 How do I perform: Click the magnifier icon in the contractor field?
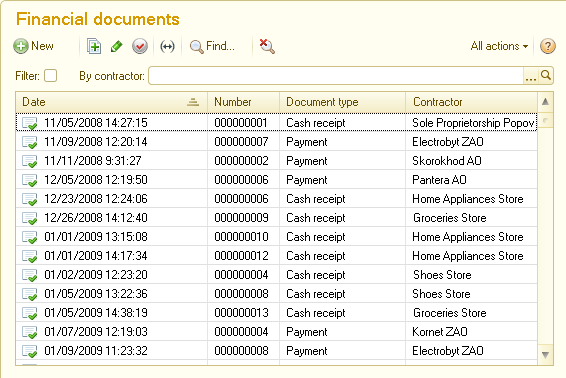click(x=546, y=75)
